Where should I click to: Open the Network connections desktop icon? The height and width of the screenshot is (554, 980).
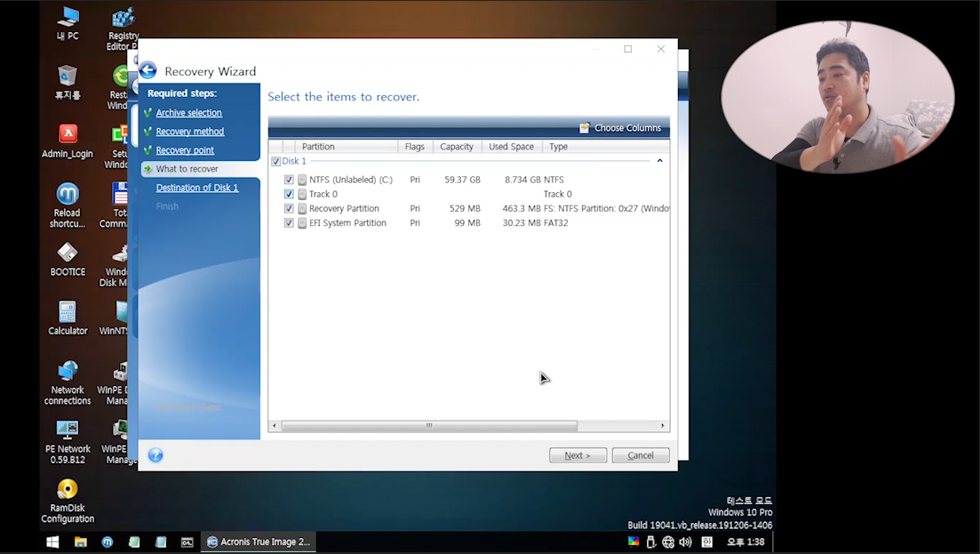pos(68,382)
